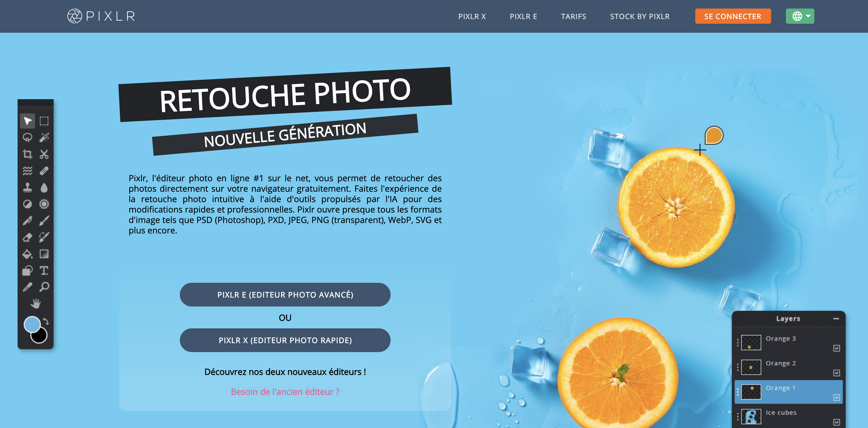Click the blue foreground color swatch
Image resolution: width=868 pixels, height=428 pixels.
(32, 325)
